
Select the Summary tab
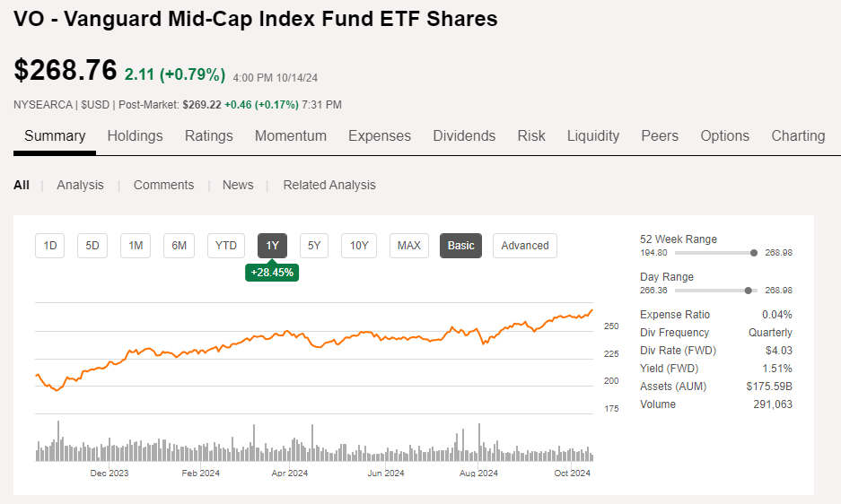tap(55, 135)
